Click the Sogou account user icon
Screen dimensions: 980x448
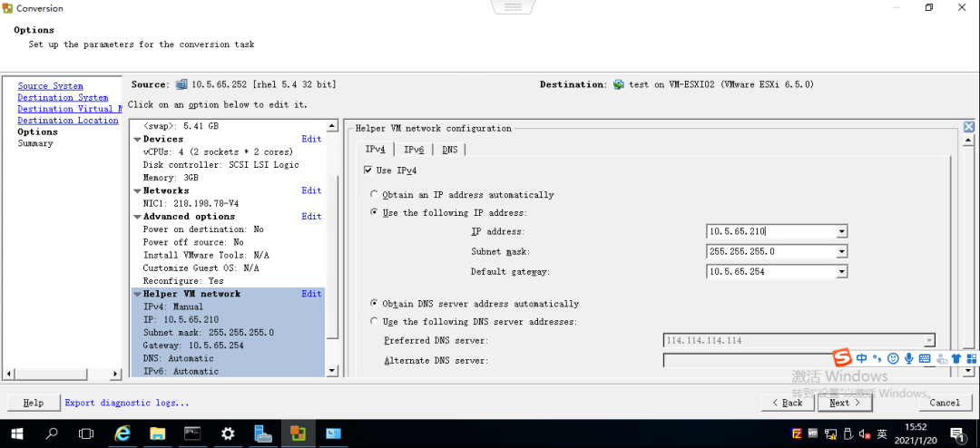[941, 358]
